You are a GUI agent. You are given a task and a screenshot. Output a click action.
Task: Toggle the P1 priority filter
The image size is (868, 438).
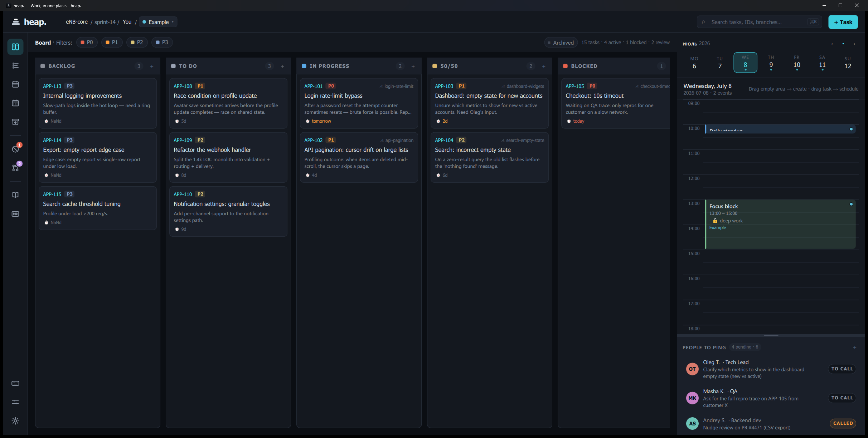[112, 42]
